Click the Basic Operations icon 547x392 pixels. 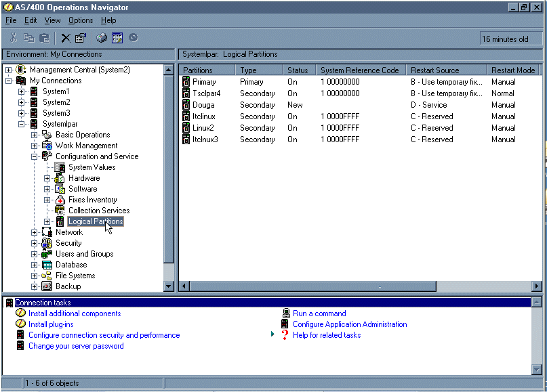(47, 135)
